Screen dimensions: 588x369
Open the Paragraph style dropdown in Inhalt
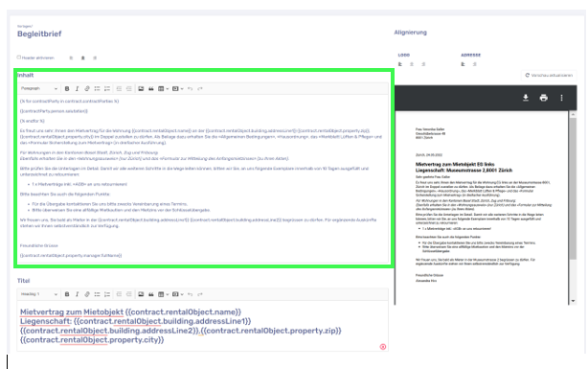point(39,88)
